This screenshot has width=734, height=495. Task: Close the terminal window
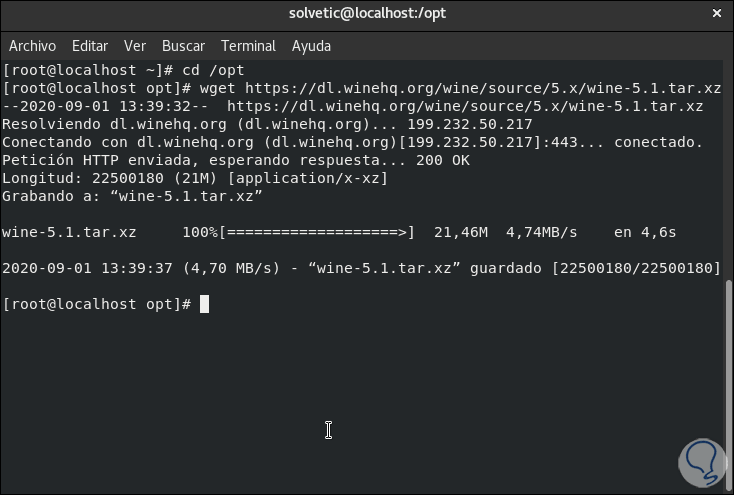(716, 14)
